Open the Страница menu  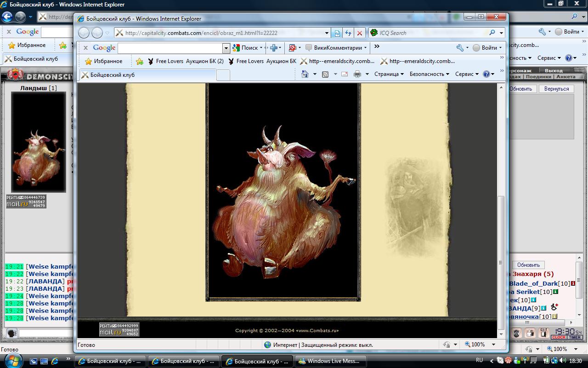(x=389, y=74)
